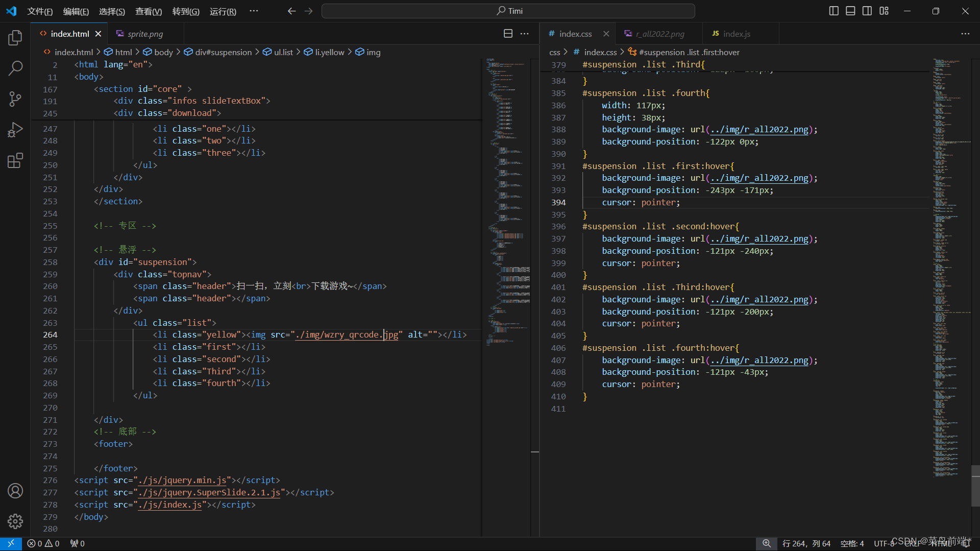
Task: Click the remote window status icon
Action: [x=11, y=544]
